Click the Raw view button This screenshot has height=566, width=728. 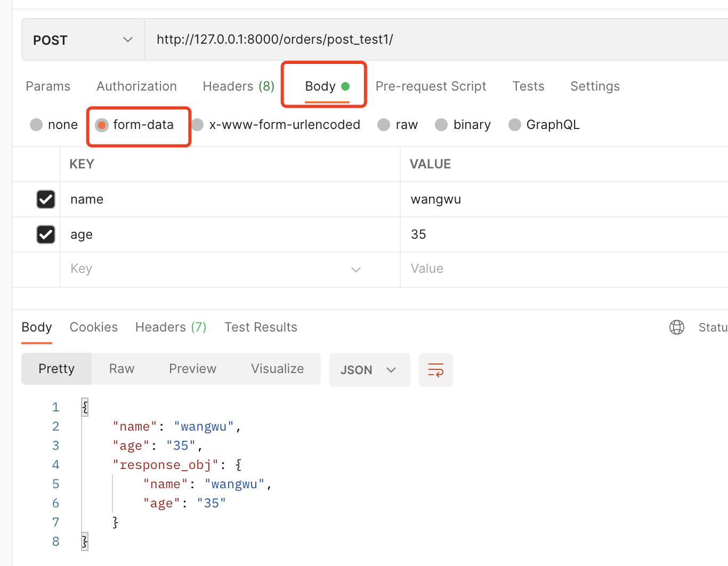(122, 368)
